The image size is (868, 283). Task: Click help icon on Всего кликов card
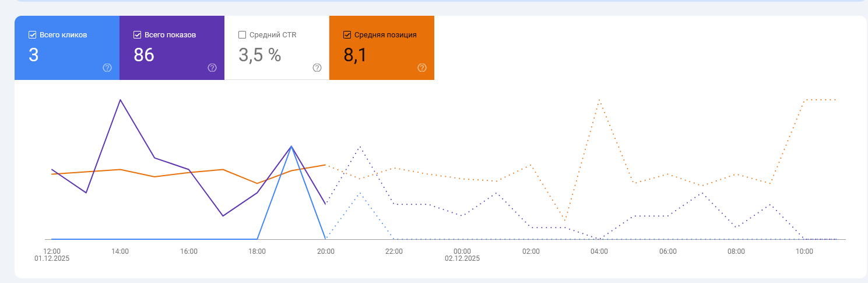(x=107, y=68)
